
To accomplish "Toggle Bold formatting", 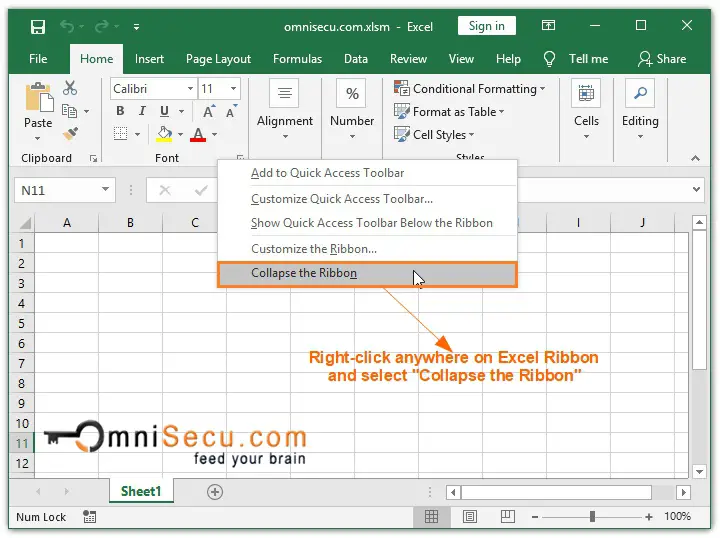I will point(120,111).
